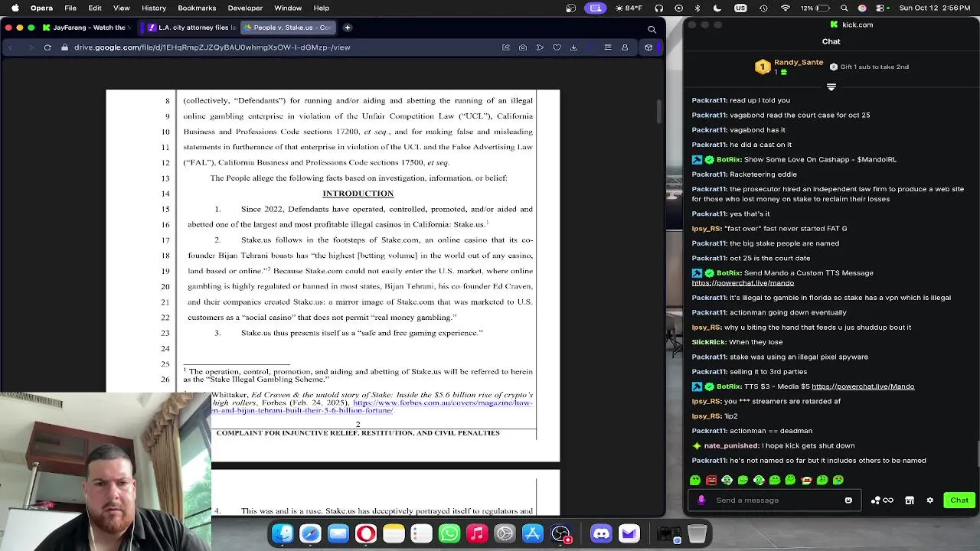Screen dimensions: 980x551
Task: Open Opera downloads panel
Action: [573, 47]
